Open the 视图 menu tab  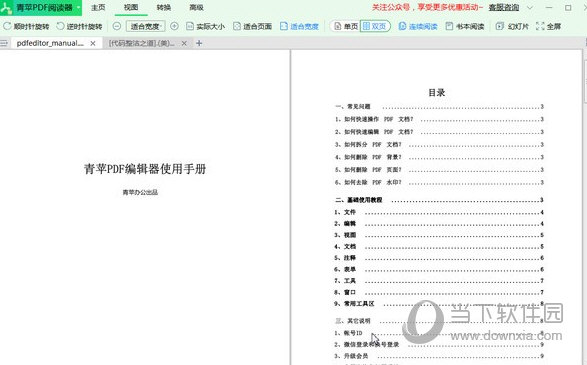131,7
